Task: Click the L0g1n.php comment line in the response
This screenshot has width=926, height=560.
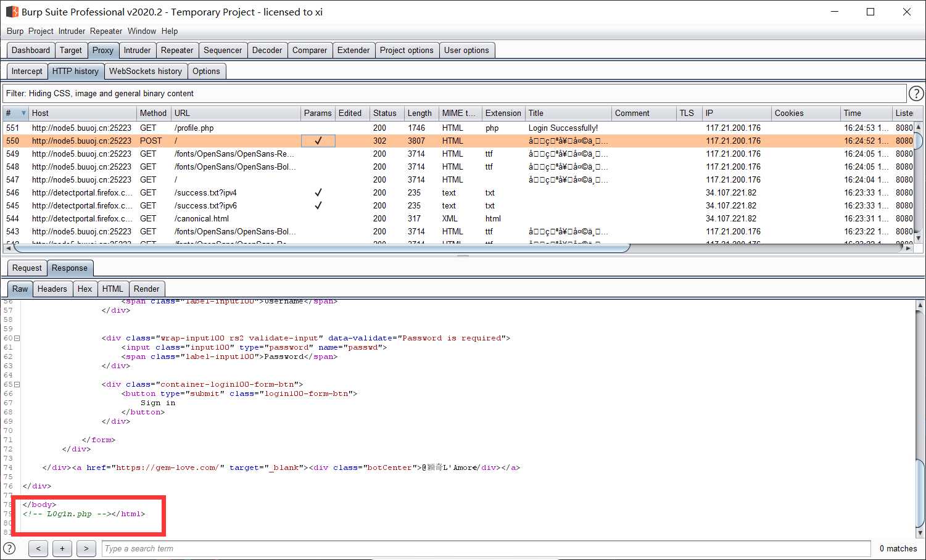Action: click(84, 514)
